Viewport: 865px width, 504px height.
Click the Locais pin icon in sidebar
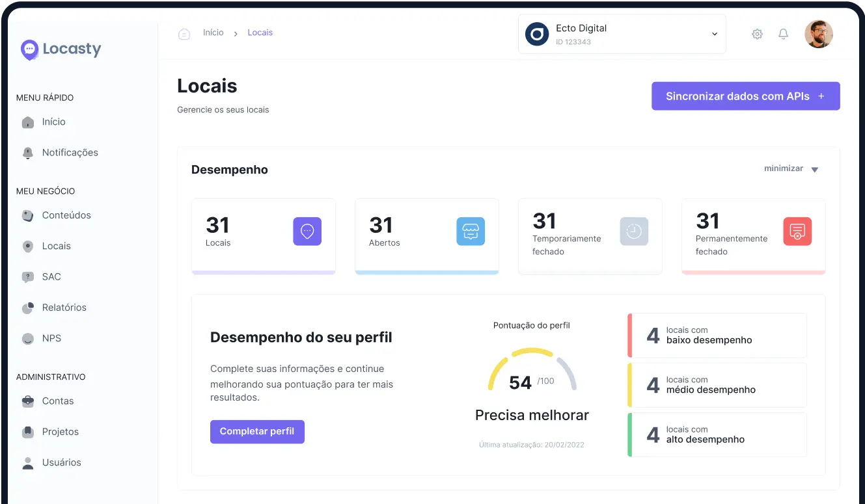[27, 246]
